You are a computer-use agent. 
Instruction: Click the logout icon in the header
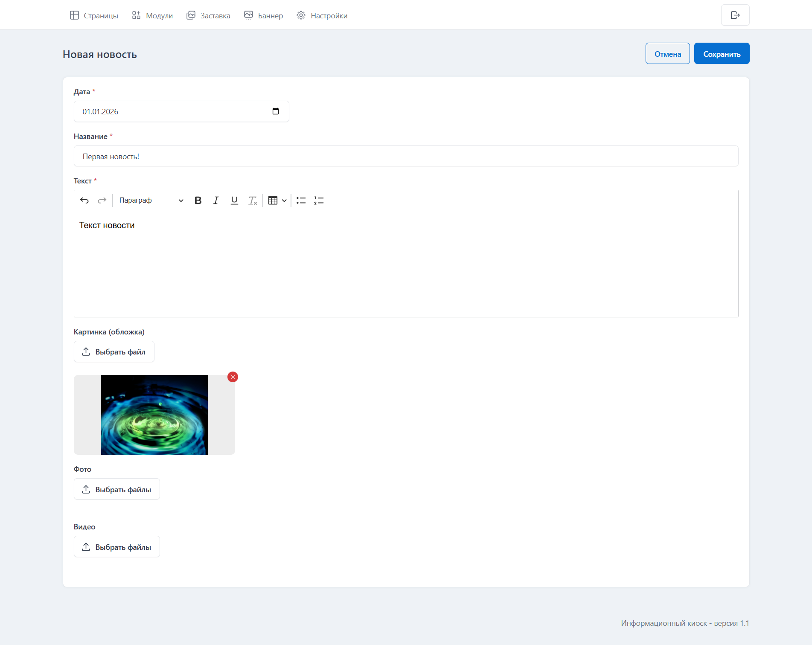[x=735, y=15]
